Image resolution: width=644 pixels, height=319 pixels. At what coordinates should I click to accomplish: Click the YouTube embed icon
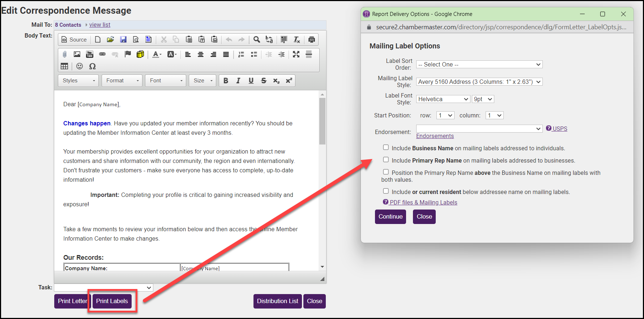click(x=90, y=55)
